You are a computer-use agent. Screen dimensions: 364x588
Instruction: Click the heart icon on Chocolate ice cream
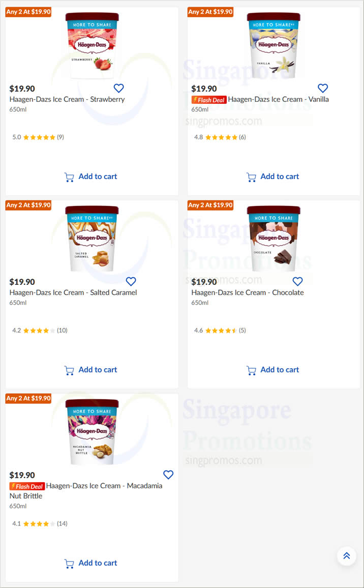pyautogui.click(x=297, y=281)
